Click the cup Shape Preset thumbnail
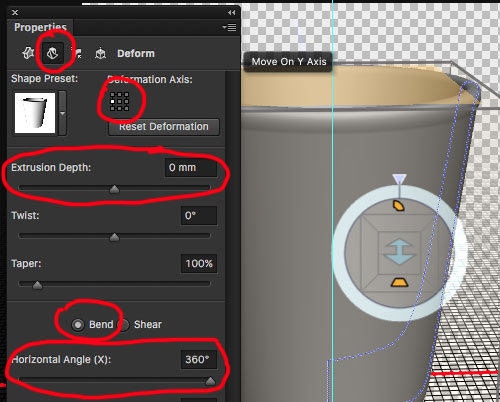The image size is (500, 402). pyautogui.click(x=35, y=113)
